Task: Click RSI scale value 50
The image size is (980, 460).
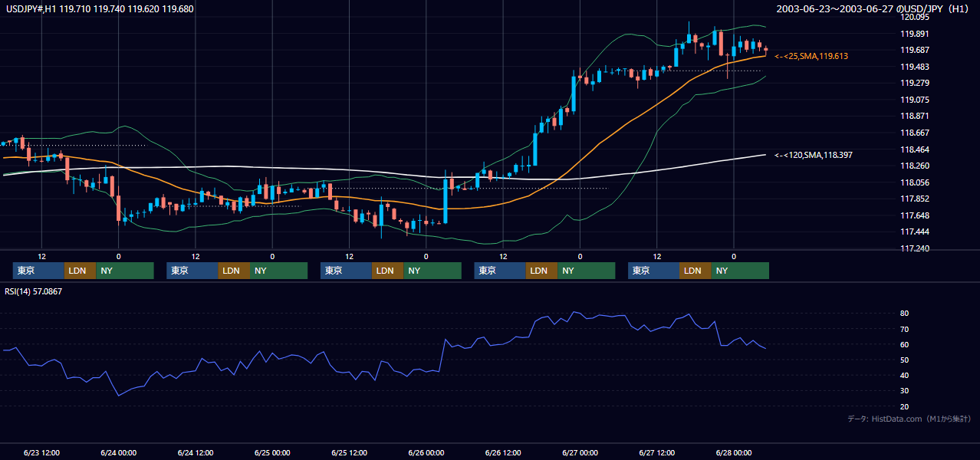Action: pyautogui.click(x=905, y=360)
